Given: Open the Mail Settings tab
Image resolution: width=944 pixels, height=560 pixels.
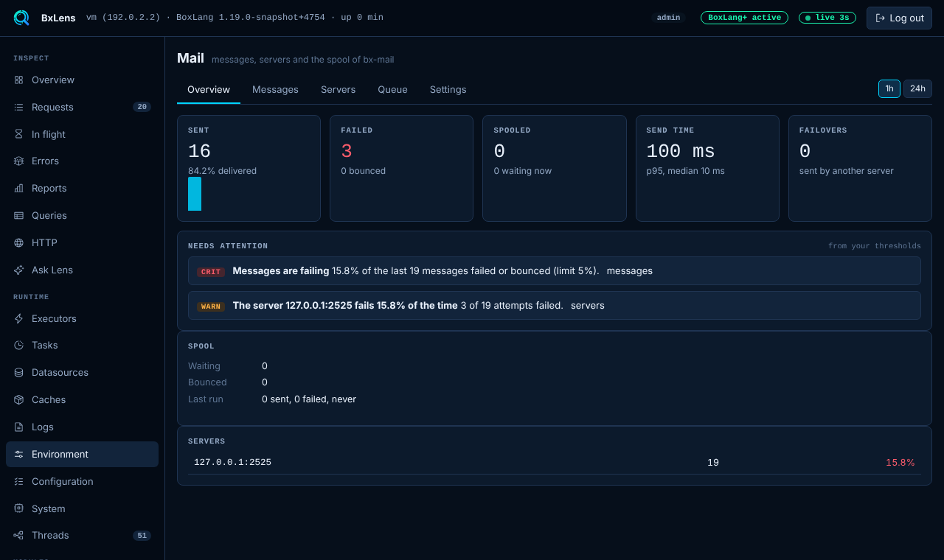Looking at the screenshot, I should pos(448,89).
